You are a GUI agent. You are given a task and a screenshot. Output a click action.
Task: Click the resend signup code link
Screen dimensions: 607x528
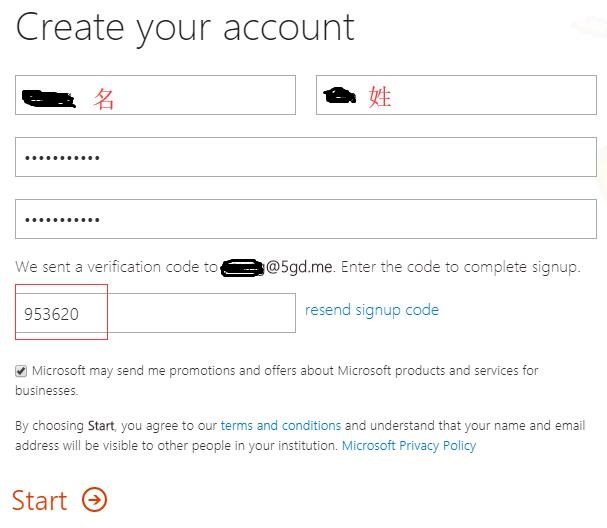tap(372, 310)
